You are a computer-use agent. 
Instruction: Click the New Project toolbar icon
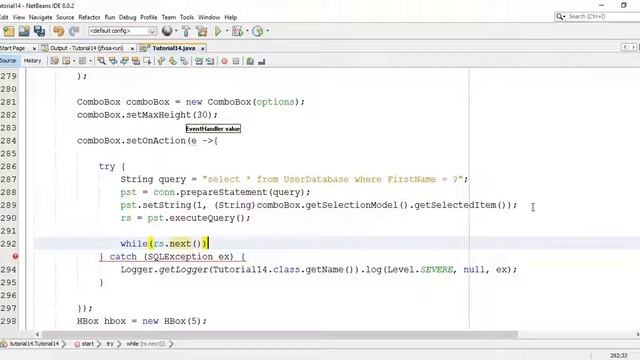9,31
